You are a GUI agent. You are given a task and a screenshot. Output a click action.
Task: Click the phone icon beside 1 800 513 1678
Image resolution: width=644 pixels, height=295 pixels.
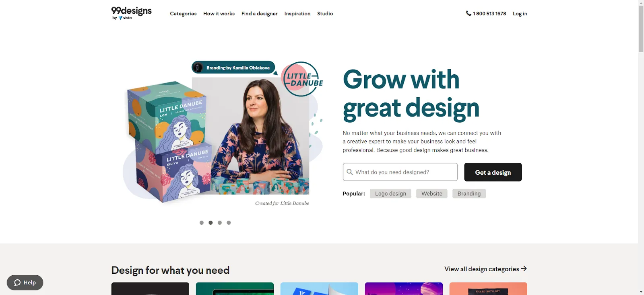coord(469,13)
